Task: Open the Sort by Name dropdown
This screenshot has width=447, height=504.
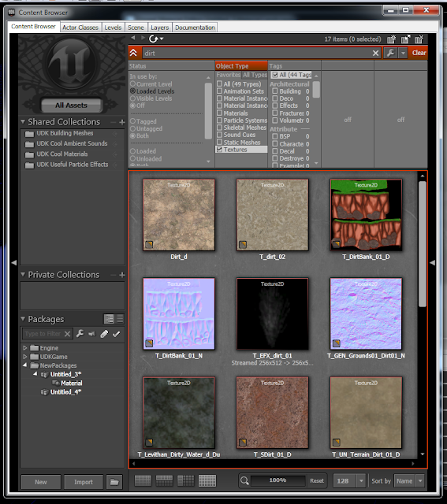Action: (x=420, y=481)
